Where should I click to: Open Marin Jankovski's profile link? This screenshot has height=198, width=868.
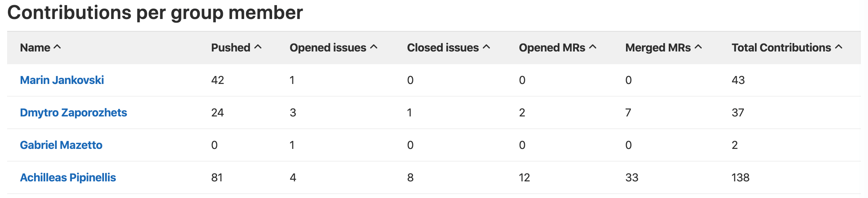coord(62,80)
